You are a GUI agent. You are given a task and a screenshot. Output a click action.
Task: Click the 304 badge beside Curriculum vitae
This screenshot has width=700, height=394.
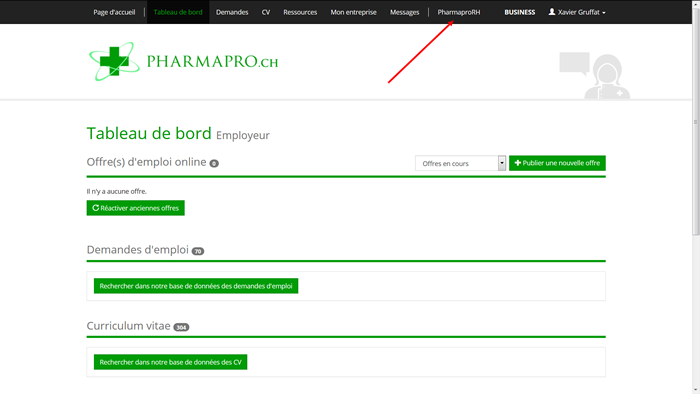(x=181, y=328)
